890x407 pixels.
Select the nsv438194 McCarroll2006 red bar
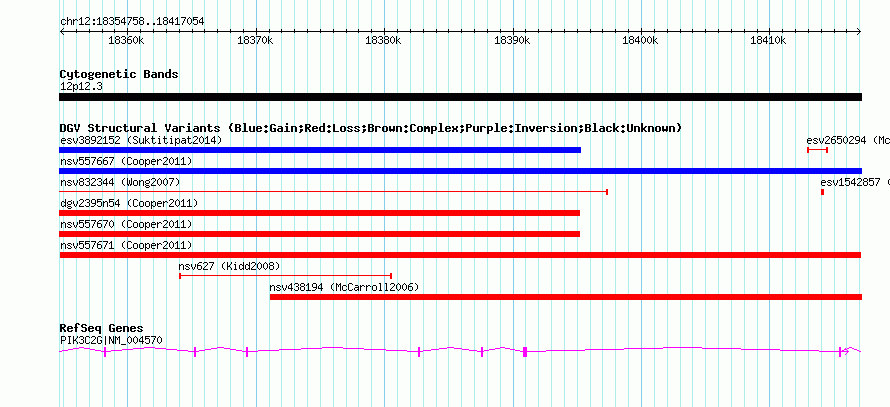tap(566, 297)
